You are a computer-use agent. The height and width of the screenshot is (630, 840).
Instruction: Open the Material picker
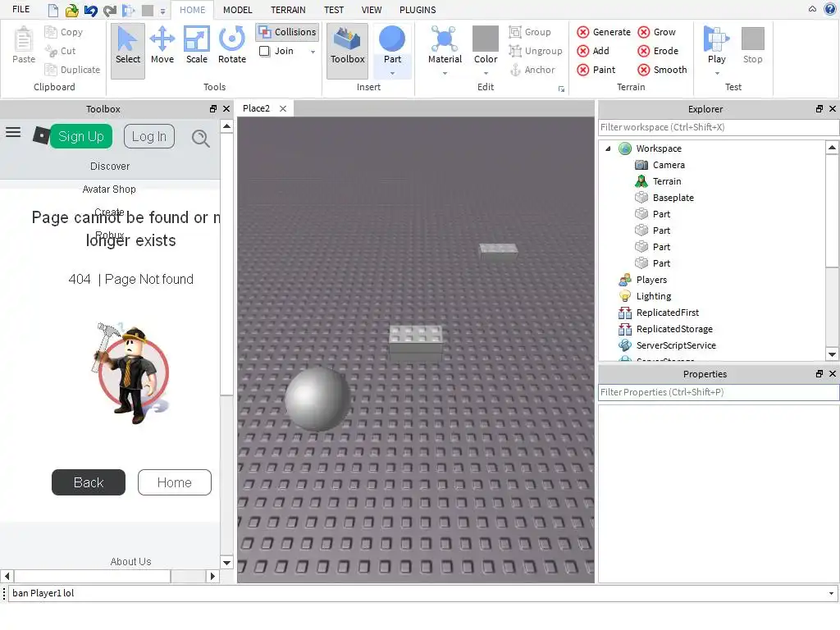pyautogui.click(x=445, y=44)
